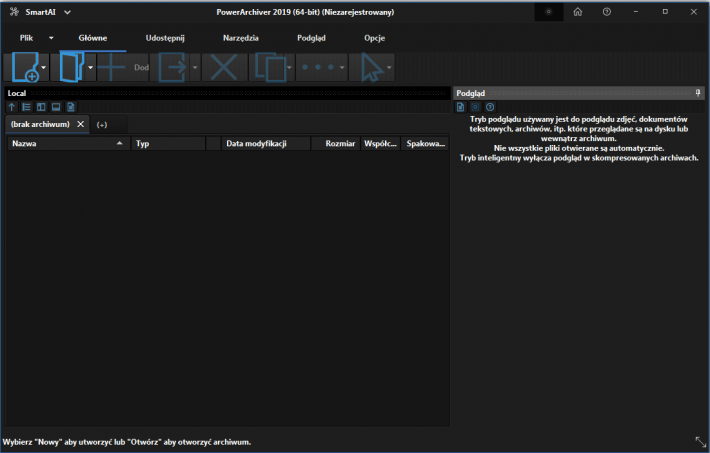Toggle the smart preview mode icon

point(475,107)
